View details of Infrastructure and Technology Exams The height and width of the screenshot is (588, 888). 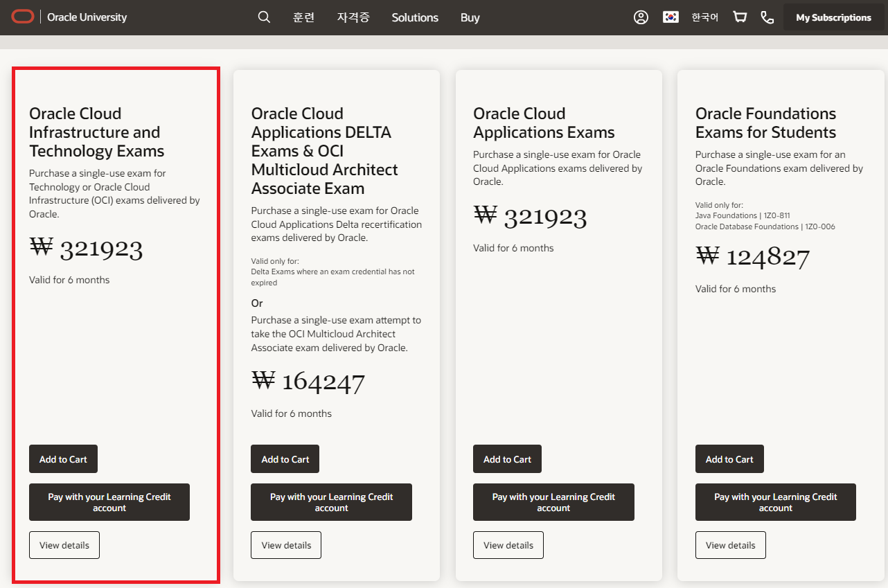point(64,545)
